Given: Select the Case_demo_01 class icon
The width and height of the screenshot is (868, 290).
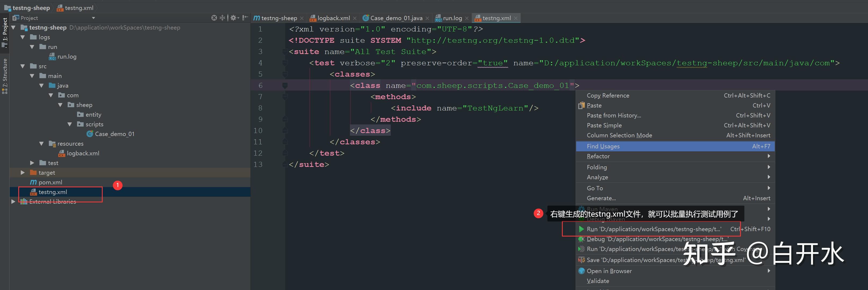Looking at the screenshot, I should pos(90,134).
